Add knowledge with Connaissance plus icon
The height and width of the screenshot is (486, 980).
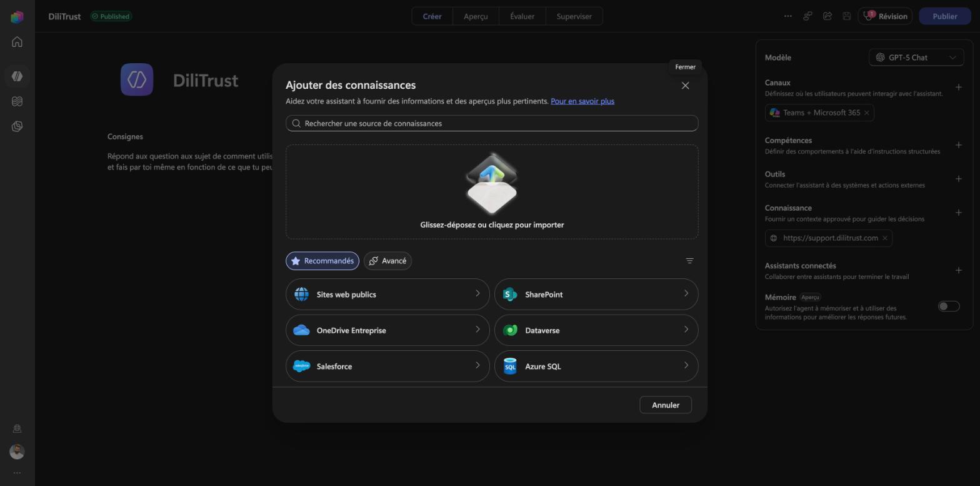(x=958, y=213)
